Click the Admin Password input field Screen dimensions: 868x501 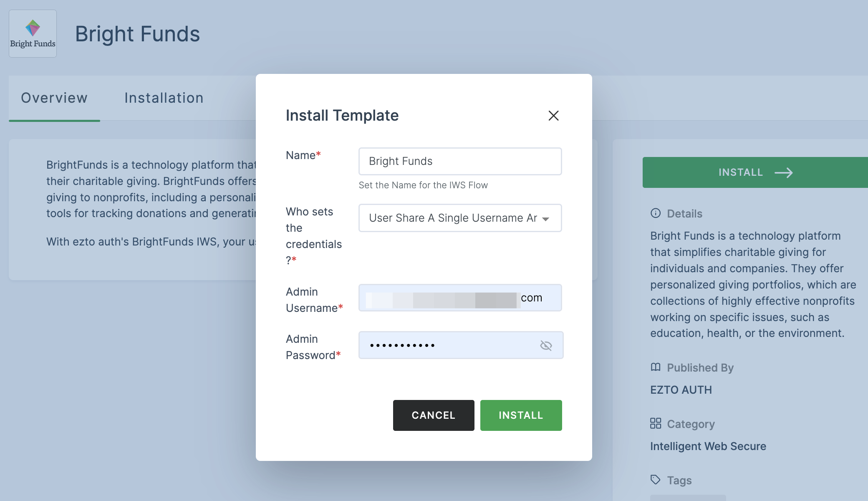point(459,345)
